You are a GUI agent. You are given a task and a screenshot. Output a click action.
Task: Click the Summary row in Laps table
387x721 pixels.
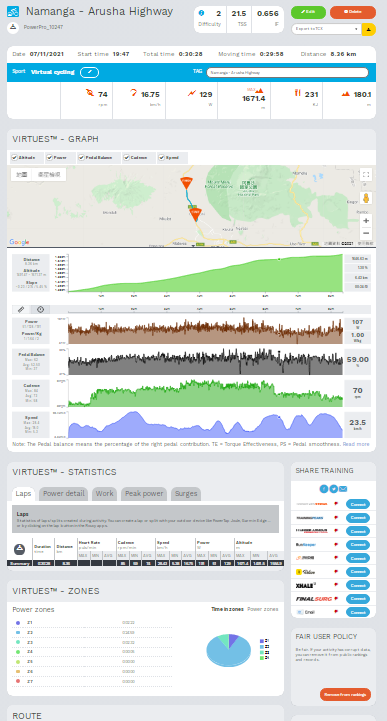pos(145,563)
